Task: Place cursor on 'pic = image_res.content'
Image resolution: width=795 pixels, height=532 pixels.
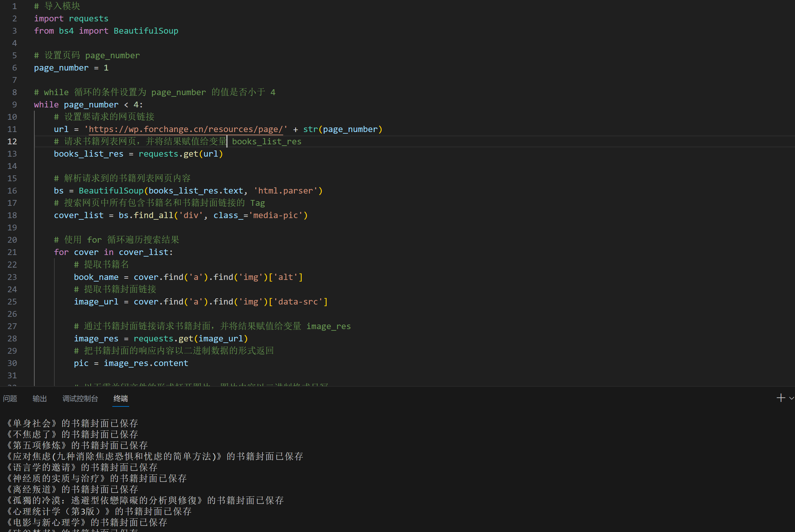Action: [131, 363]
